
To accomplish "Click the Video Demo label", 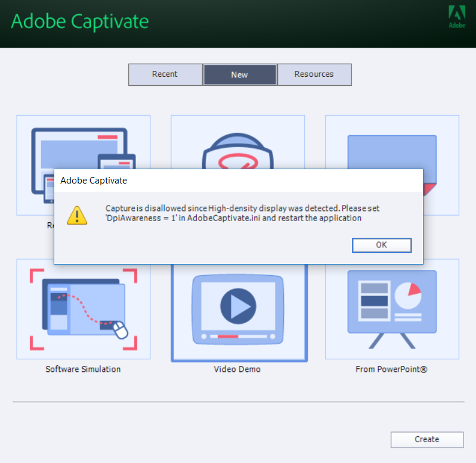I will click(x=237, y=369).
